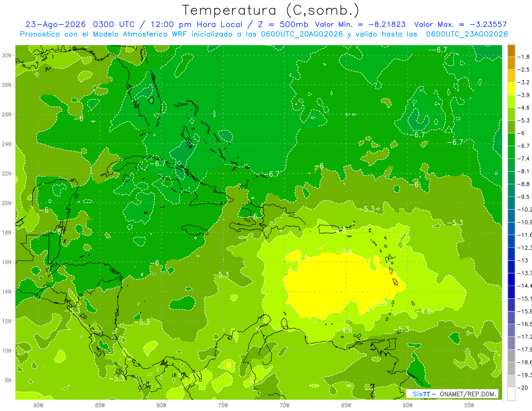532x411 pixels.
Task: Click the title 'Temperatura (C,somb.)'
Action: click(271, 10)
